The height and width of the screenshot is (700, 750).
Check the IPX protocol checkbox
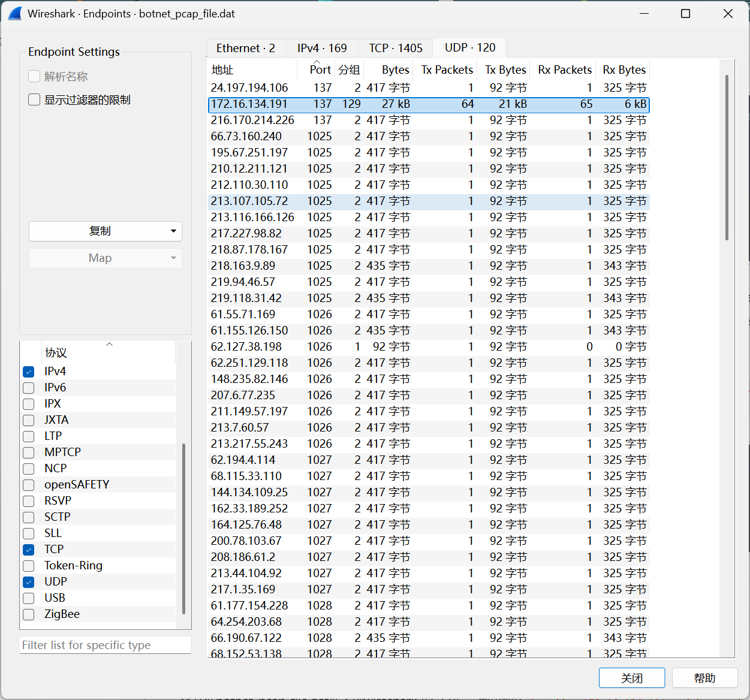coord(29,404)
